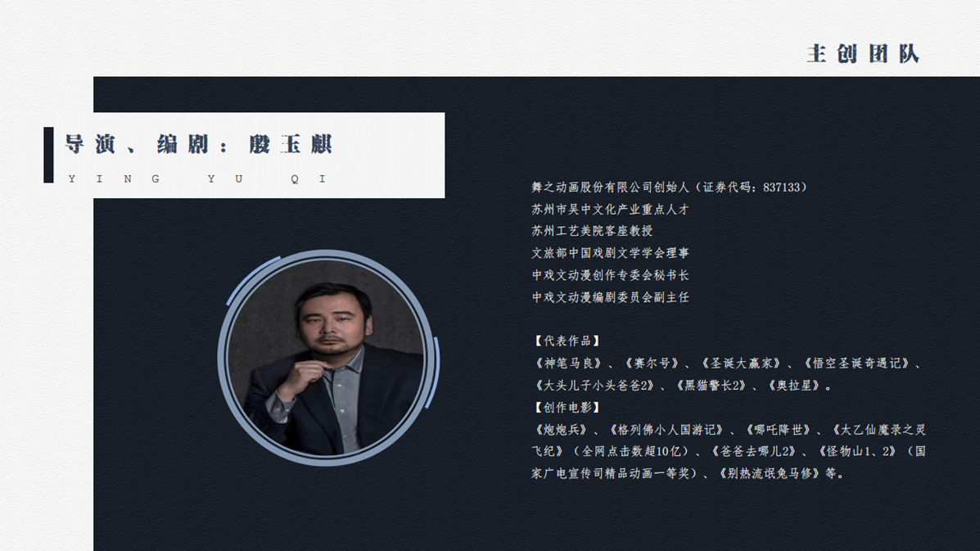Click the pinyin text YING YU QI
Image resolution: width=980 pixels, height=551 pixels.
click(x=196, y=178)
